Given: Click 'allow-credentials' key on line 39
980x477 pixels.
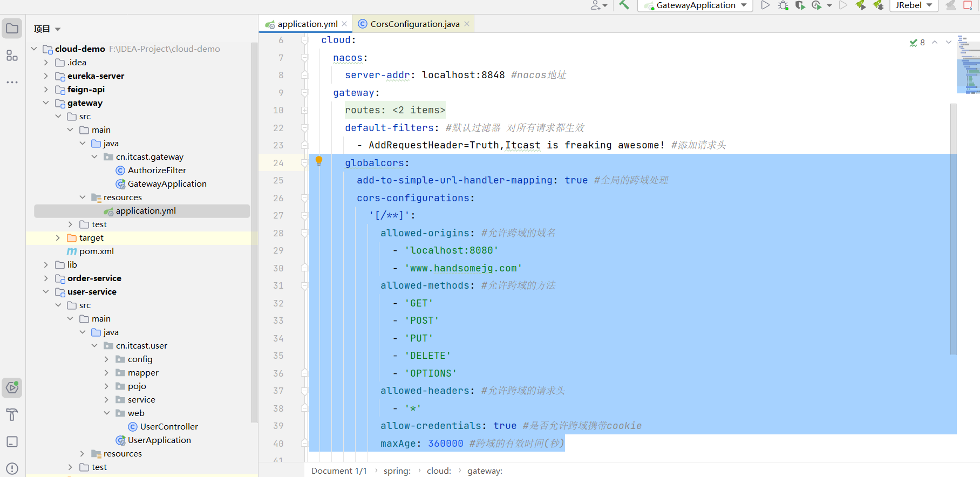Looking at the screenshot, I should click(x=431, y=426).
